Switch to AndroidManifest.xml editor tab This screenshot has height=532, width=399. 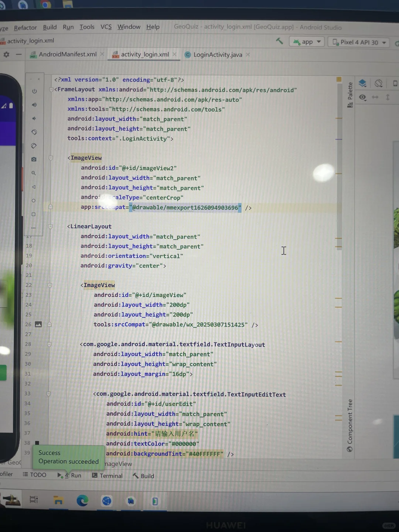tap(68, 54)
